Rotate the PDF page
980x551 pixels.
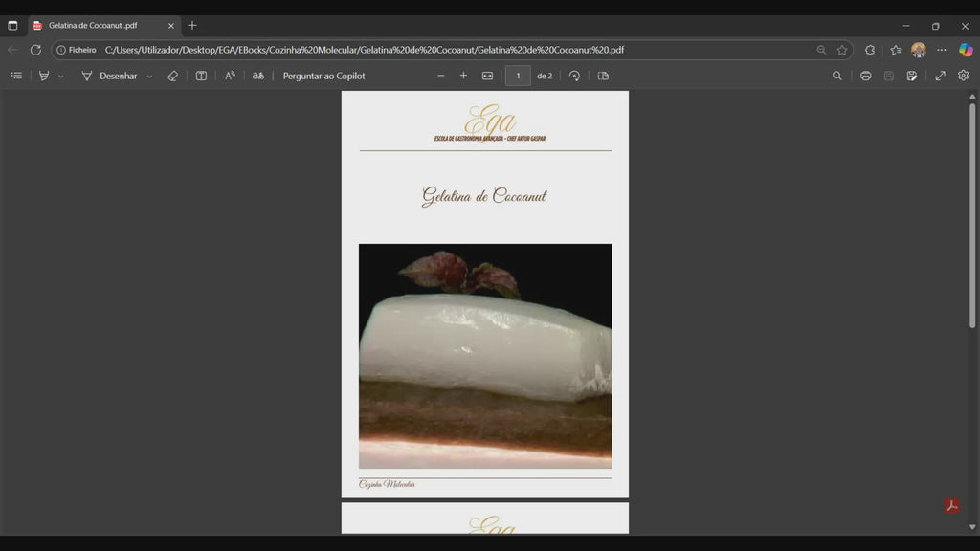573,76
